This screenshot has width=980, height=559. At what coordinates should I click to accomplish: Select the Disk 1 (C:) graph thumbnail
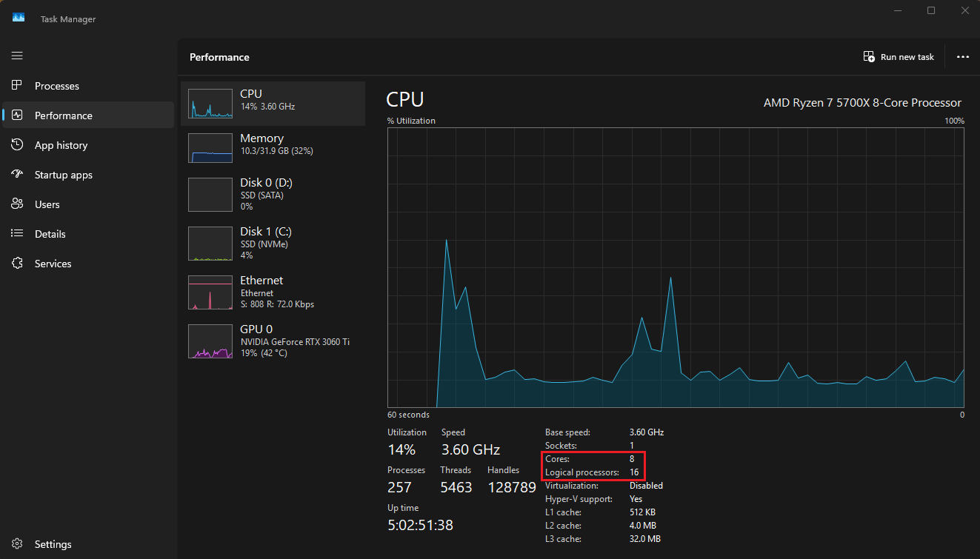tap(210, 244)
